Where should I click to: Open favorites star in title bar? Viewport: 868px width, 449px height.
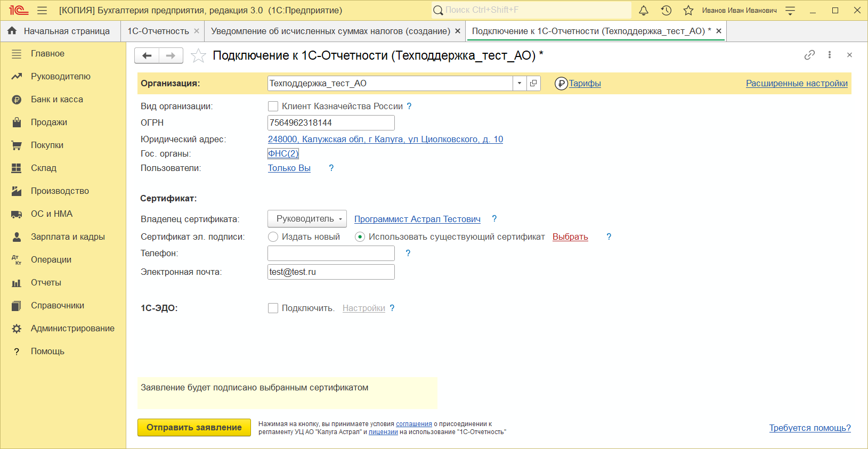pos(688,10)
